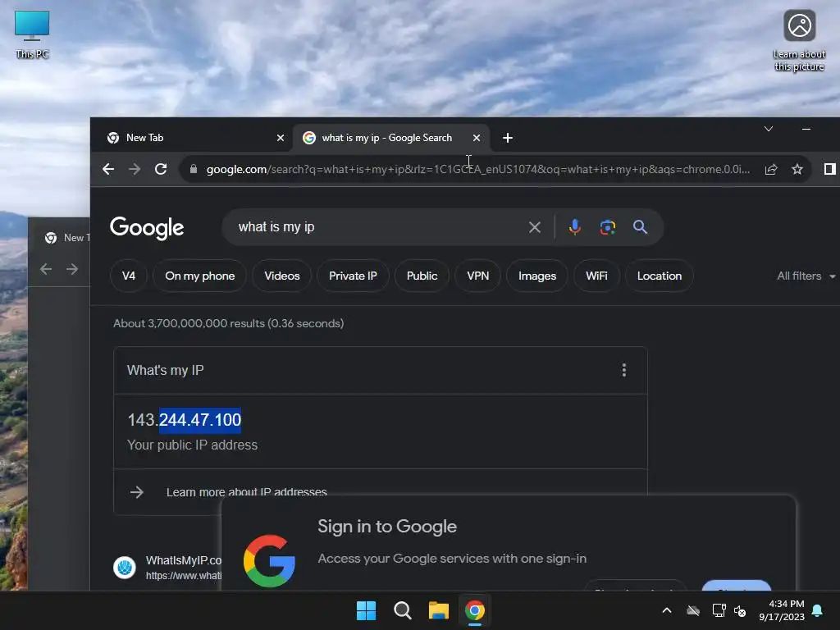
Task: Select the Public filter chip
Action: click(x=422, y=276)
